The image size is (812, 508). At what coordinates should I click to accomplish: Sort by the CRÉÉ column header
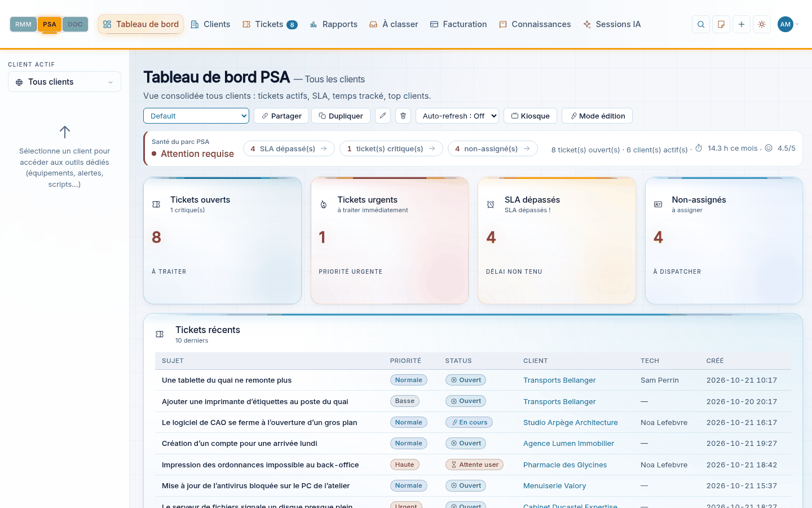pyautogui.click(x=715, y=361)
